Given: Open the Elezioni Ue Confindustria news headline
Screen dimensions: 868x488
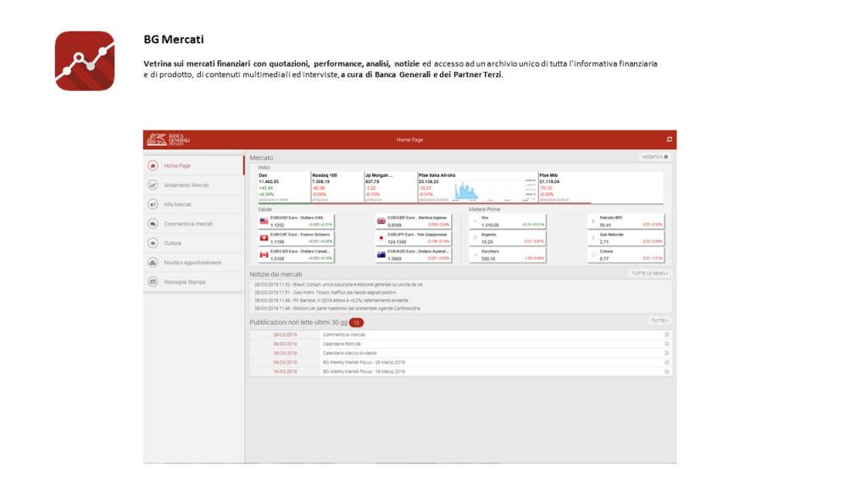Looking at the screenshot, I should [x=337, y=308].
